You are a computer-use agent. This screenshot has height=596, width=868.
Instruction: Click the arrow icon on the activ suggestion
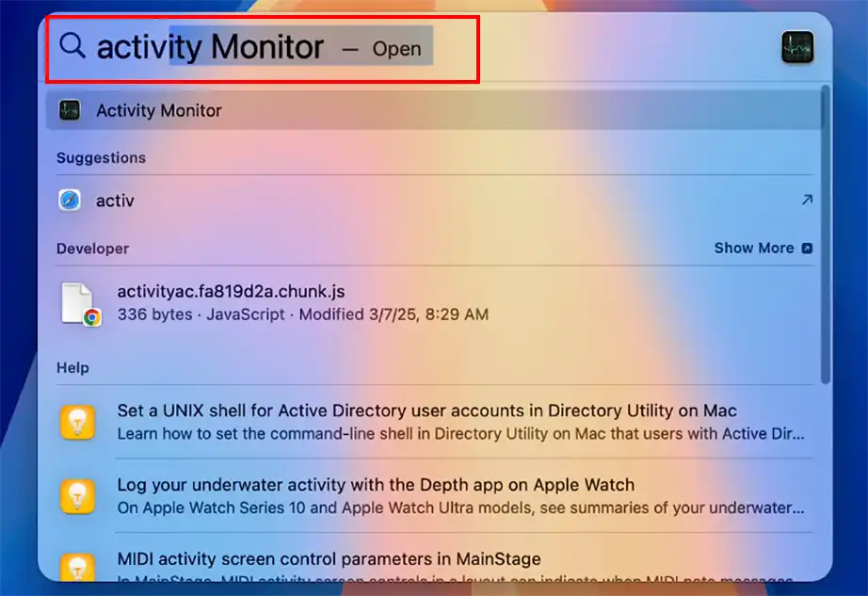807,200
